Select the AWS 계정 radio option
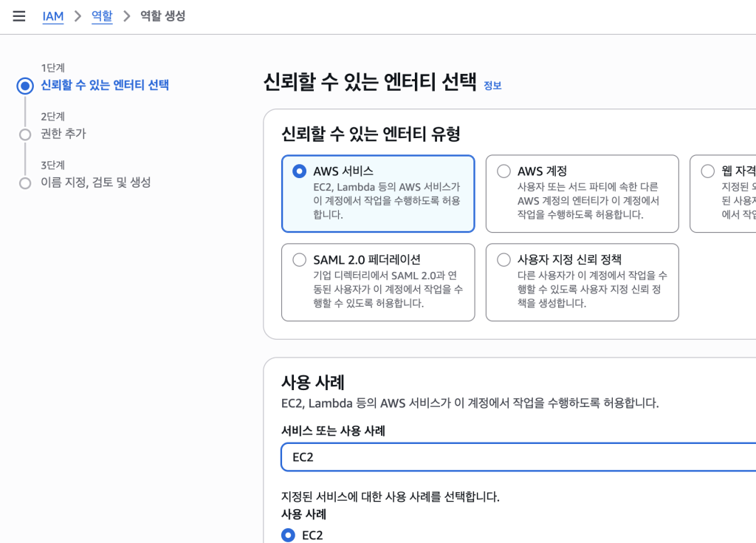756x543 pixels. pyautogui.click(x=504, y=171)
